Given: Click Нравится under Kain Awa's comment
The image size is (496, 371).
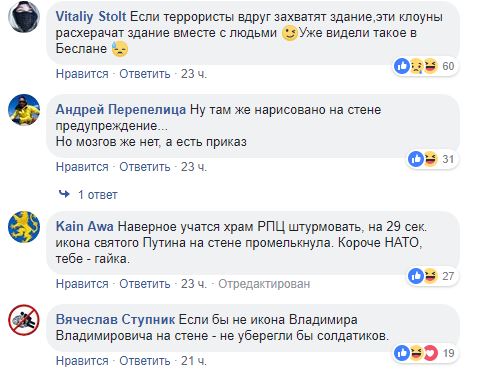Looking at the screenshot, I should click(x=82, y=284).
